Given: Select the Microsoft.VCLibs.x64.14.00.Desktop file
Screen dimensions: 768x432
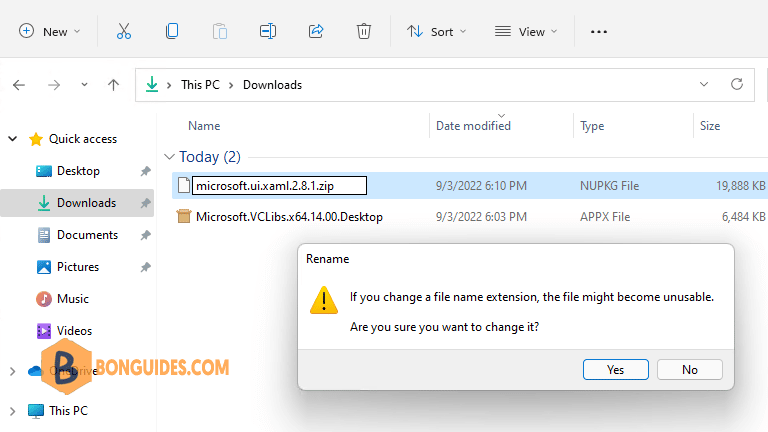Looking at the screenshot, I should tap(289, 216).
